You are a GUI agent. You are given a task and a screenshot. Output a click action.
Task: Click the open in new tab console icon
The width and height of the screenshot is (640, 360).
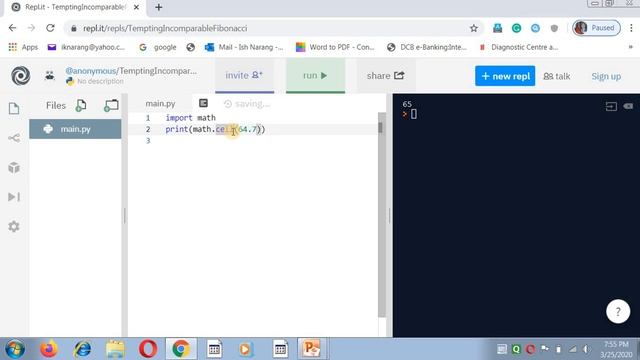pos(611,107)
